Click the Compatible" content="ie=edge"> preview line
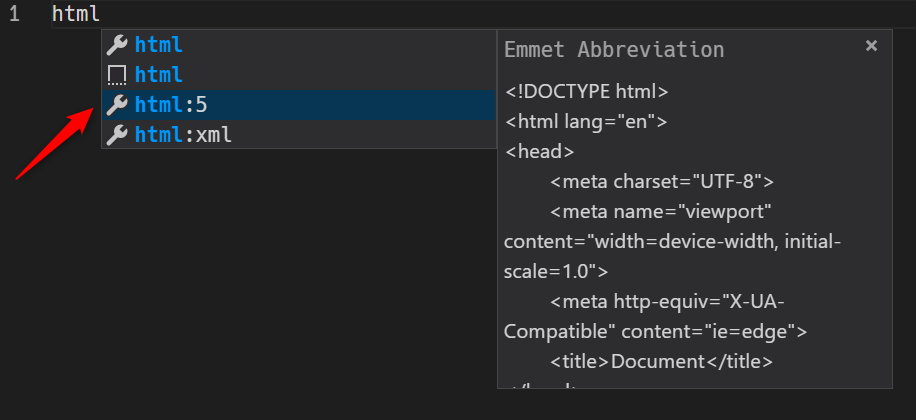This screenshot has width=916, height=420. click(x=655, y=332)
